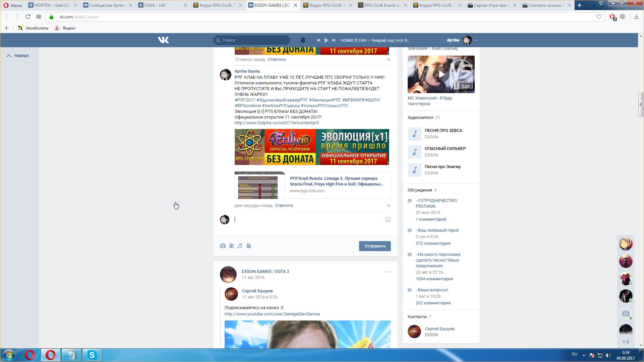Screen dimensions: 644x362
Task: Reply to the 13 minutes ago comment
Action: 277,60
